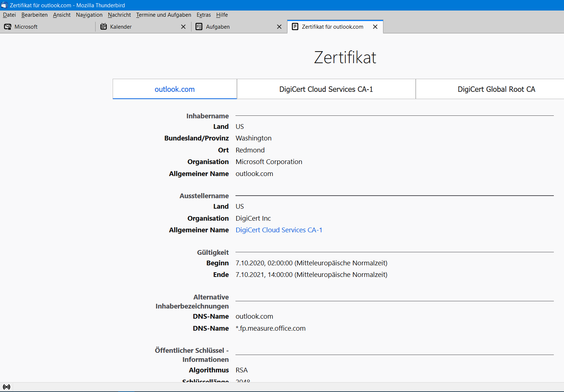Close the Kalender tab

pyautogui.click(x=183, y=27)
